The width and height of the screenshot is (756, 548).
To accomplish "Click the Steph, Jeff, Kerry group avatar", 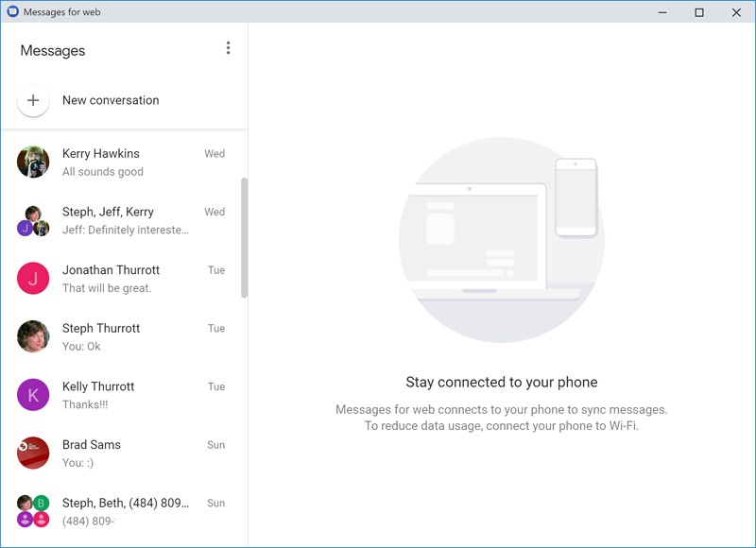I will 33,220.
